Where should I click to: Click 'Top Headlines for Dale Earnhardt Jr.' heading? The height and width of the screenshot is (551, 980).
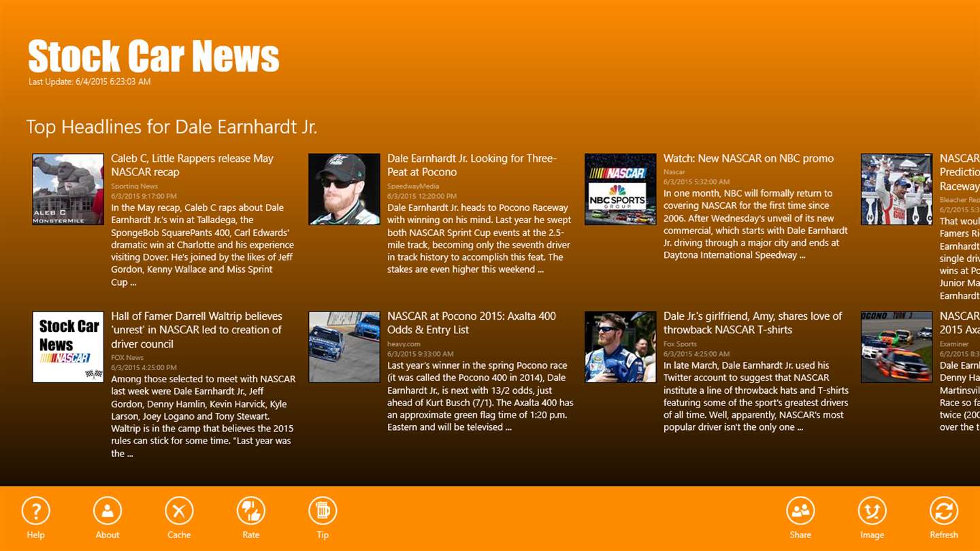pos(171,127)
